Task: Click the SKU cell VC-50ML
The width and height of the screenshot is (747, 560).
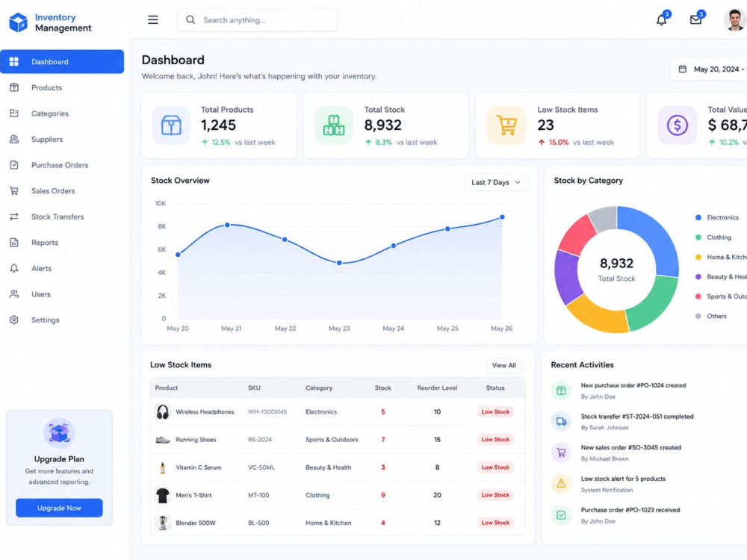Action: click(261, 467)
